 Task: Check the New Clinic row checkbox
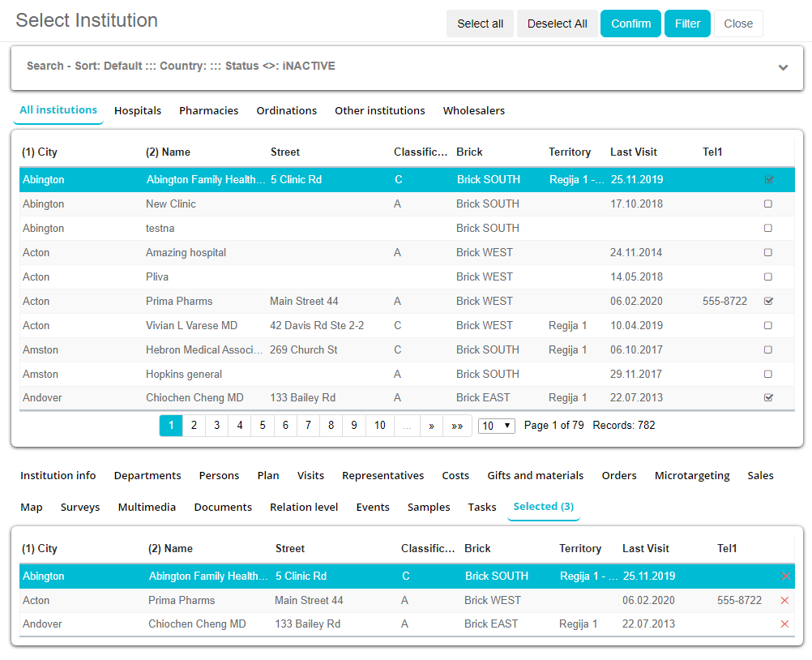point(768,204)
